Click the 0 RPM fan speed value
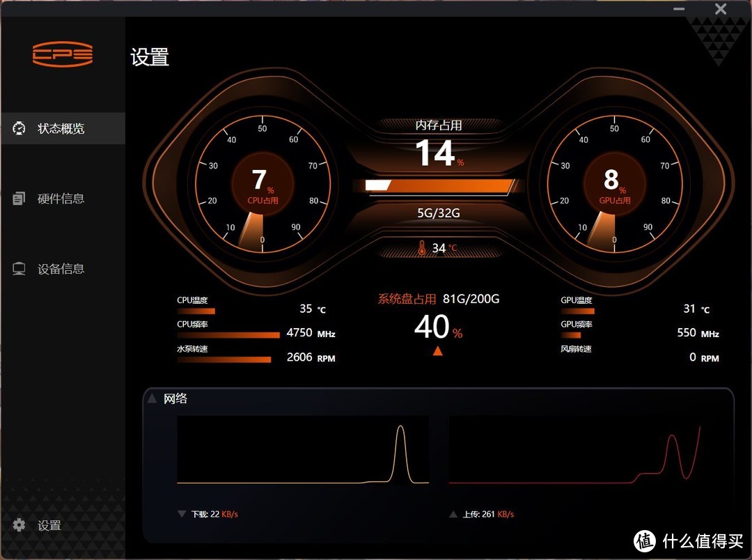 tap(704, 357)
